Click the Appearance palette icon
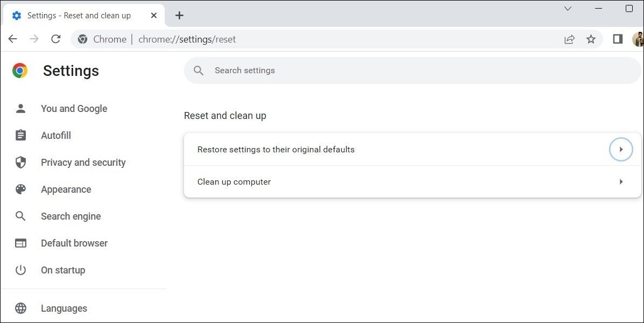 tap(20, 189)
